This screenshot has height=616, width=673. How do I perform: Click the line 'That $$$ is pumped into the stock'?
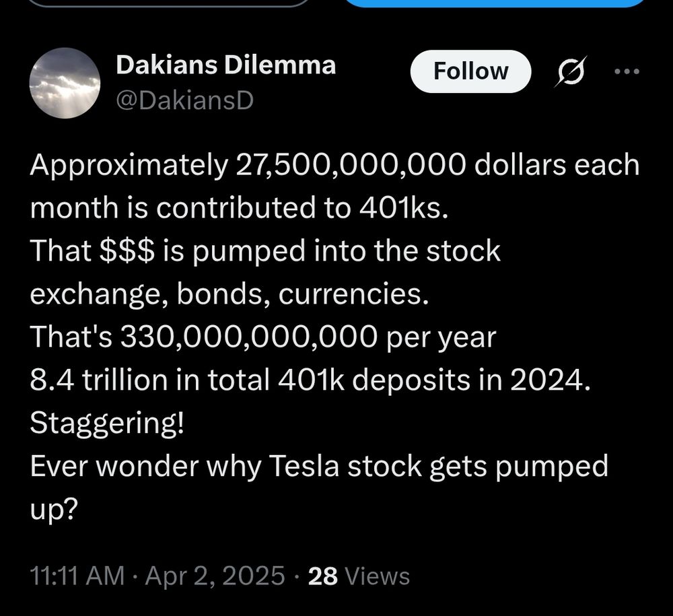click(265, 251)
